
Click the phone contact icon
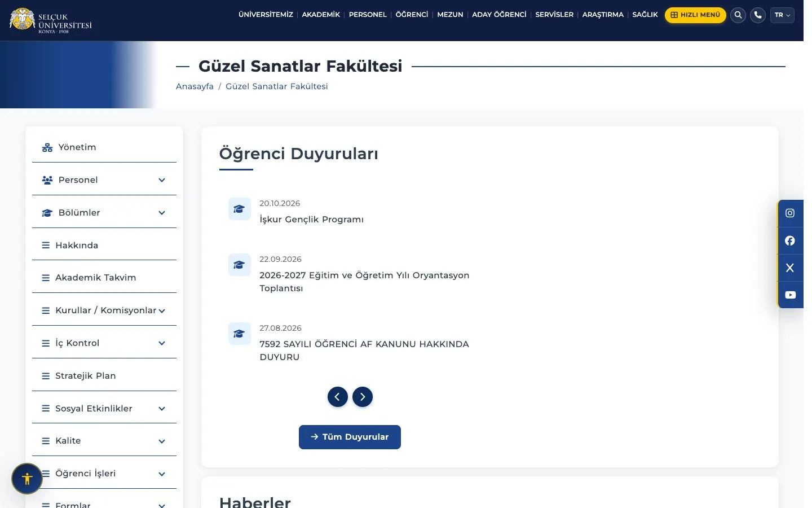tap(758, 15)
